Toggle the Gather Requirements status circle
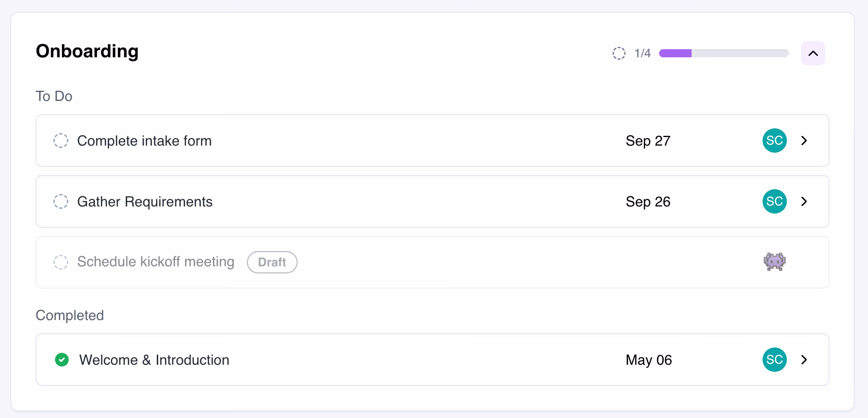This screenshot has width=868, height=418. click(x=61, y=201)
